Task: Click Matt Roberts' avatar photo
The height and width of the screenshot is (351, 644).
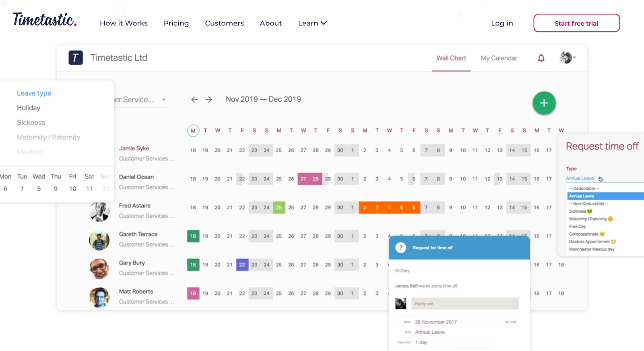Action: (x=99, y=297)
